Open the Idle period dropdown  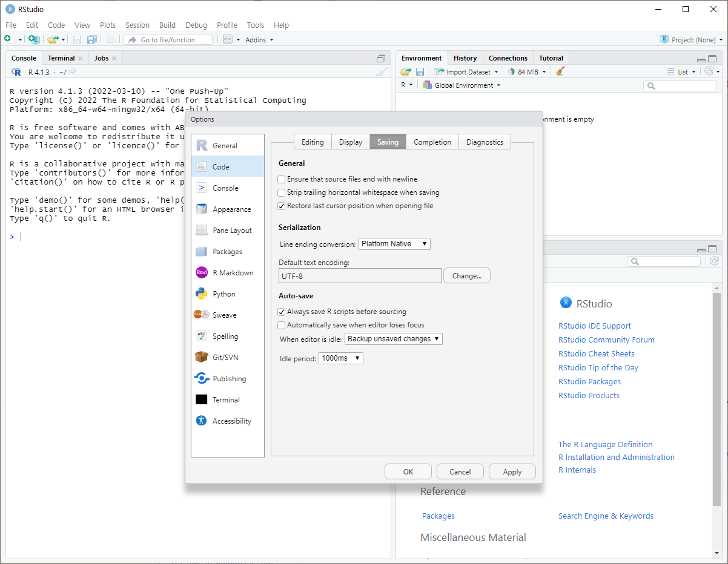pos(341,358)
